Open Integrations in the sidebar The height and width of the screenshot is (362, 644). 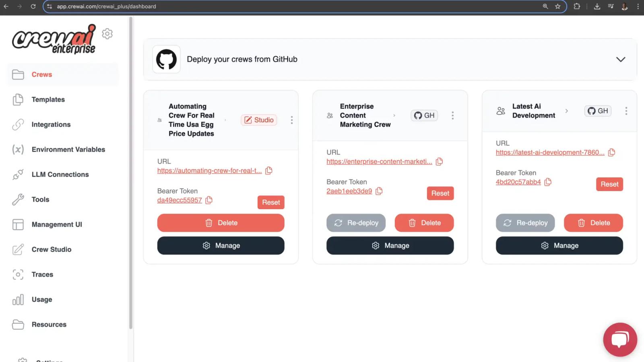pos(63,124)
